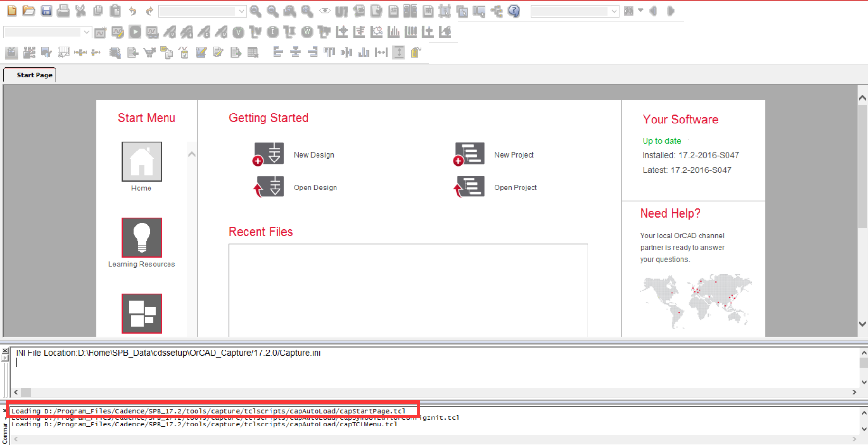Viewport: 868px width, 445px height.
Task: Click the second magnifier zoom-out icon
Action: (x=272, y=10)
